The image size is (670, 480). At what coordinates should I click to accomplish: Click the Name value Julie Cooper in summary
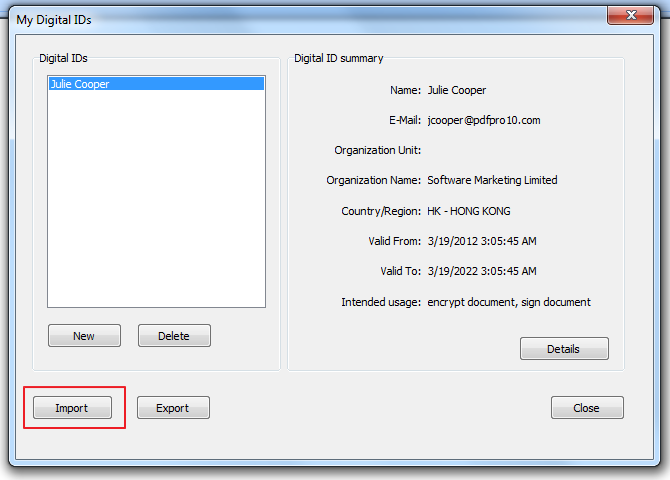[x=456, y=90]
